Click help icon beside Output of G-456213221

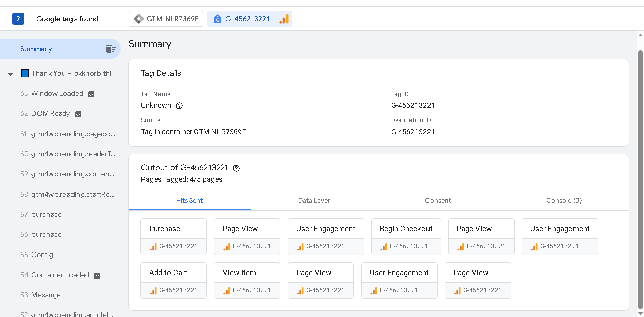(x=236, y=168)
